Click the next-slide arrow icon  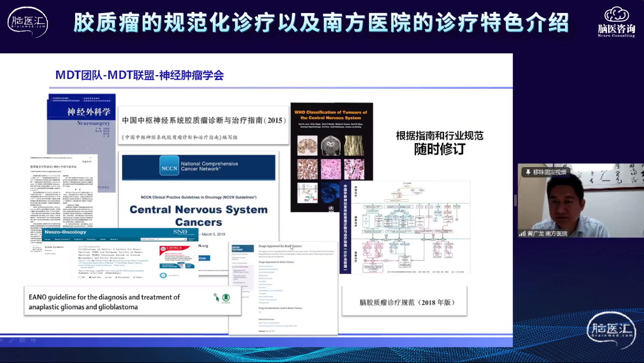point(34,341)
